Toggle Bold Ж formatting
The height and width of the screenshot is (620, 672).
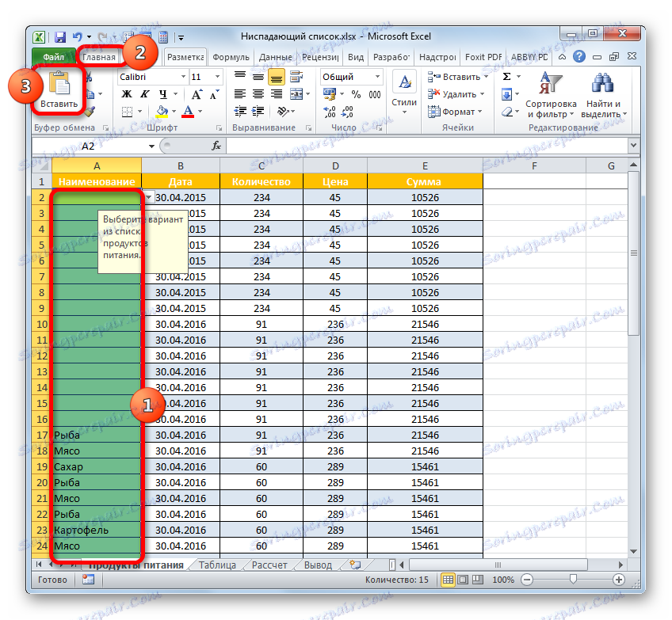pos(127,94)
